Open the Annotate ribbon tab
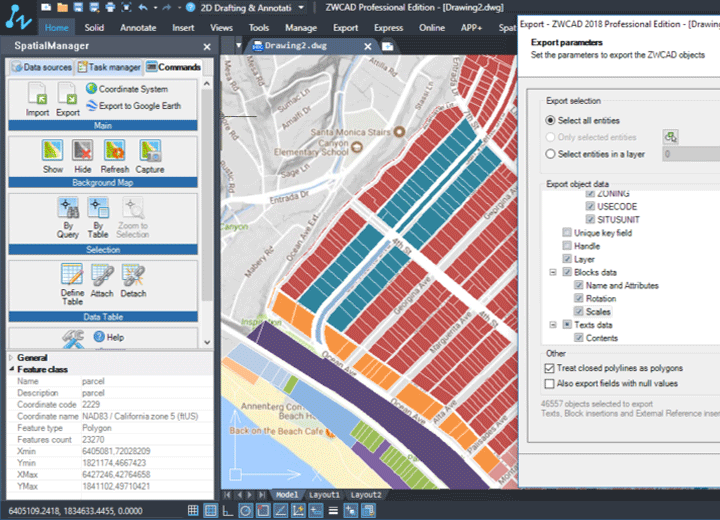Image resolution: width=720 pixels, height=520 pixels. coord(138,28)
